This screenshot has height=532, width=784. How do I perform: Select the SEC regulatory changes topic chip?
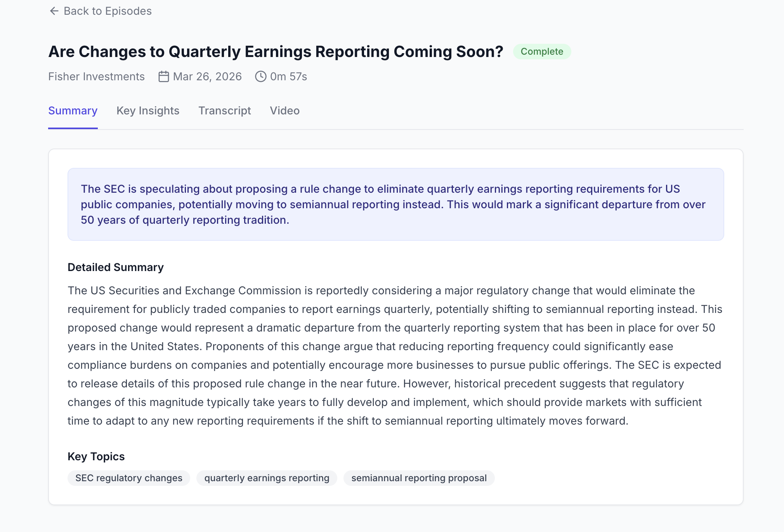pyautogui.click(x=129, y=478)
